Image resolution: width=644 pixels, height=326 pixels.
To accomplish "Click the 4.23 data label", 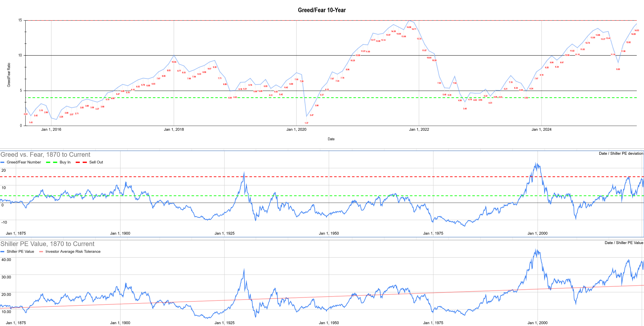I will (490, 103).
